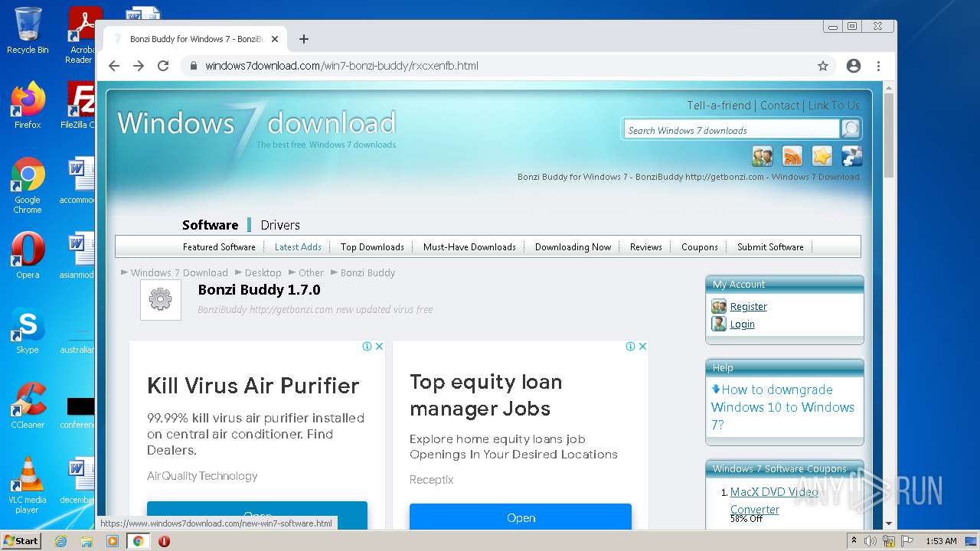View site info via padlock icon

point(194,66)
